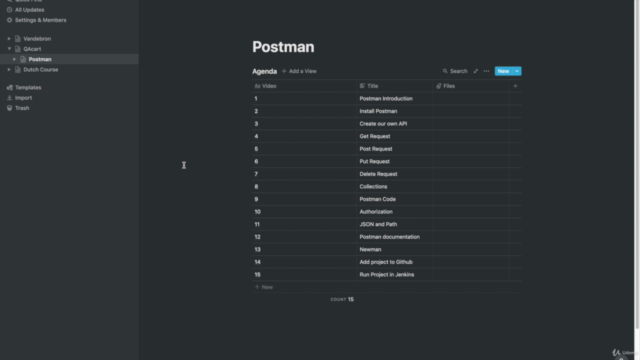Viewport: 640px width, 360px height.
Task: Select the Postman Introduction cell
Action: [395, 99]
